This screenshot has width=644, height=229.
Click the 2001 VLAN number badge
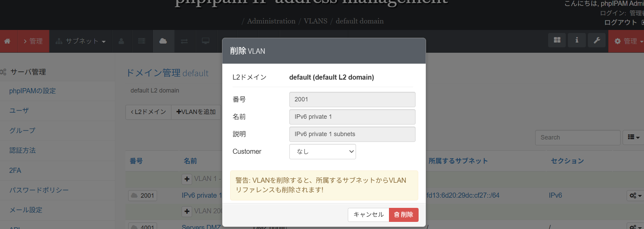(143, 196)
